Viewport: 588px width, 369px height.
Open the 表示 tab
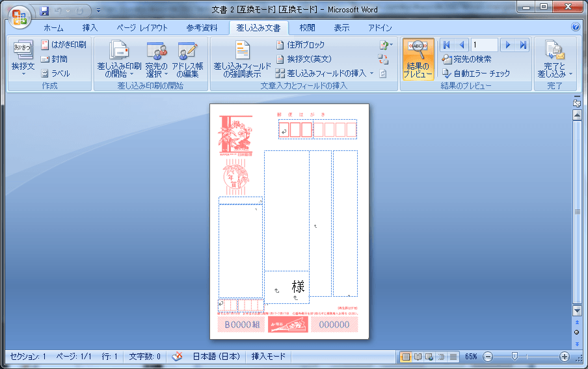tap(341, 28)
